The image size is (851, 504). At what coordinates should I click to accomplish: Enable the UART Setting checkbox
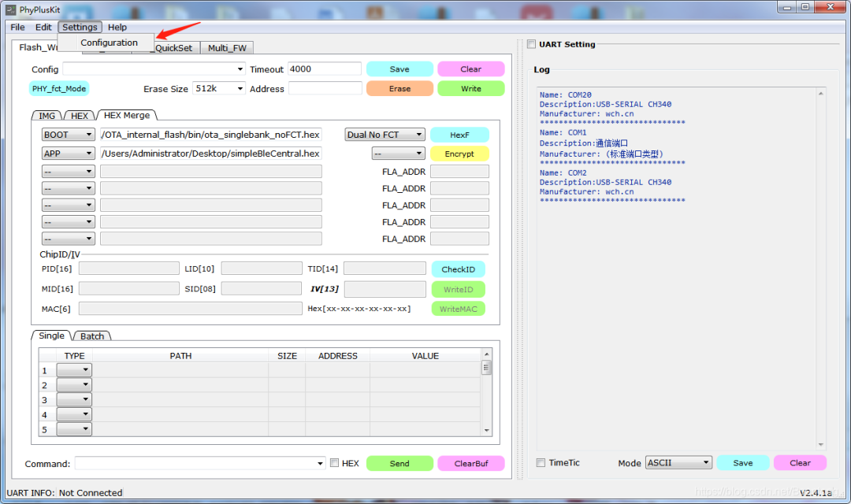531,44
